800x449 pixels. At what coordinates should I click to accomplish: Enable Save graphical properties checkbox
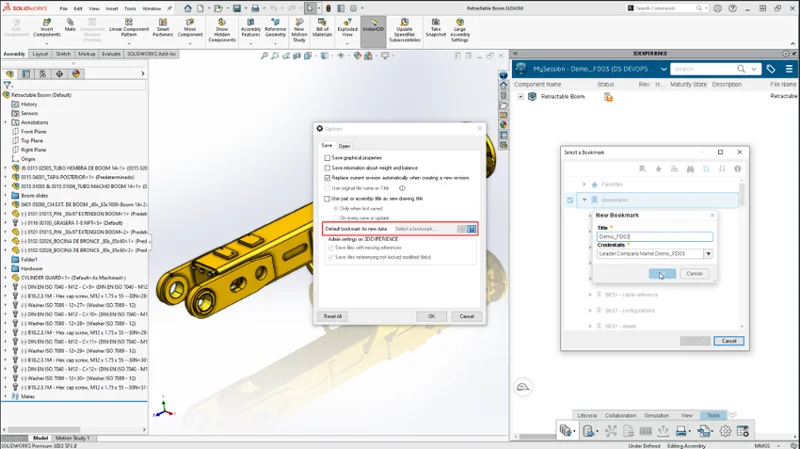pyautogui.click(x=327, y=158)
